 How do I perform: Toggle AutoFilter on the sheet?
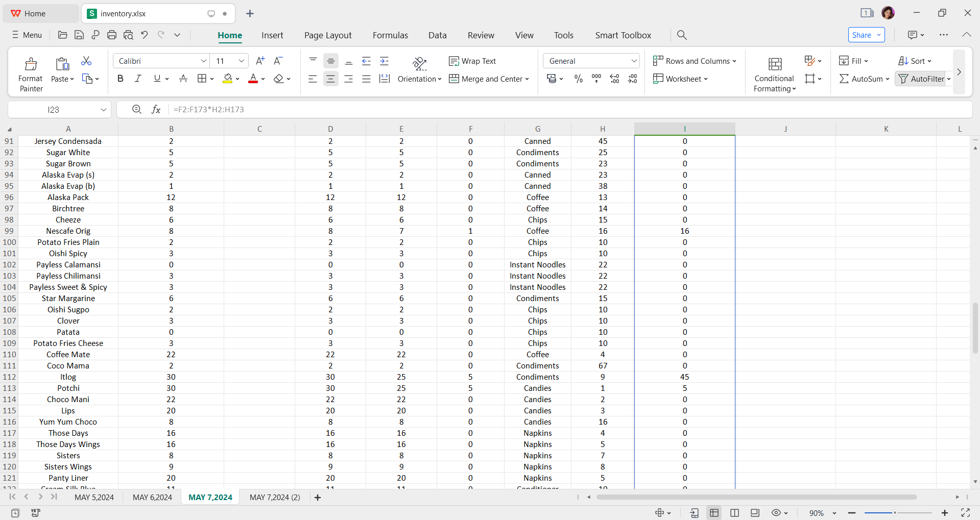coord(921,79)
